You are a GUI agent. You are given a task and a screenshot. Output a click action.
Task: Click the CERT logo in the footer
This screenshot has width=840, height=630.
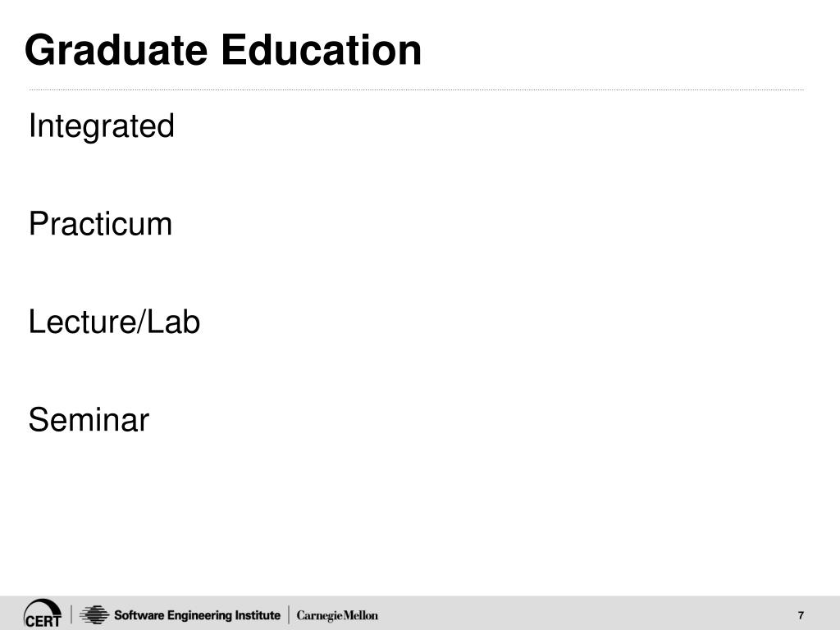tap(43, 614)
